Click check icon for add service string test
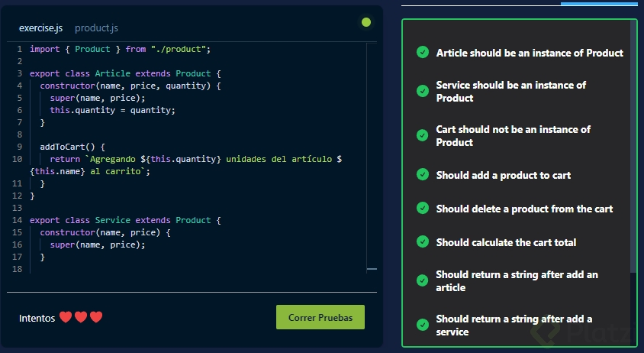This screenshot has height=353, width=644. click(x=423, y=325)
